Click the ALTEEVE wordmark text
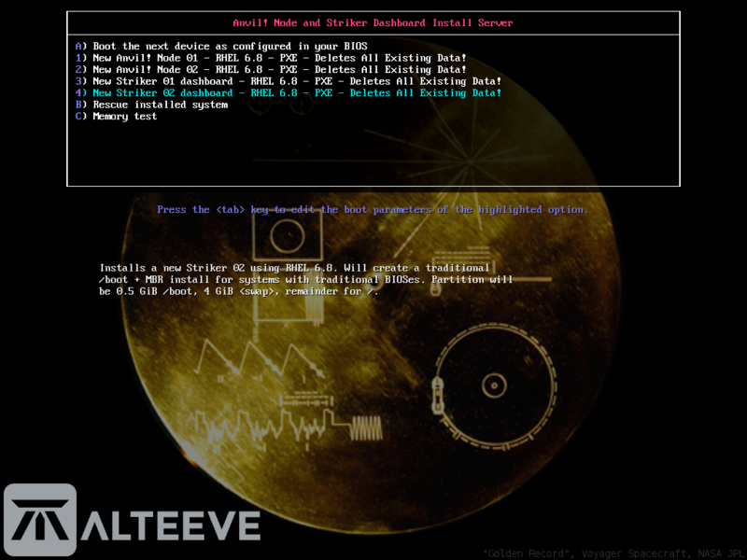 coord(173,525)
